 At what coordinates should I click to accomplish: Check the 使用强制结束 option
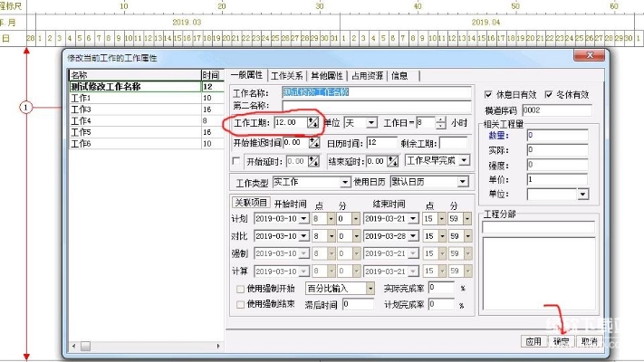point(238,304)
